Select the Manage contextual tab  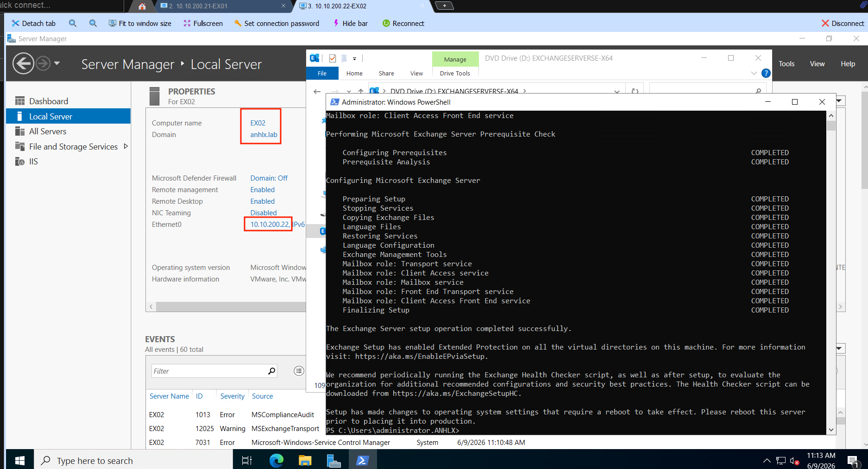(x=455, y=59)
